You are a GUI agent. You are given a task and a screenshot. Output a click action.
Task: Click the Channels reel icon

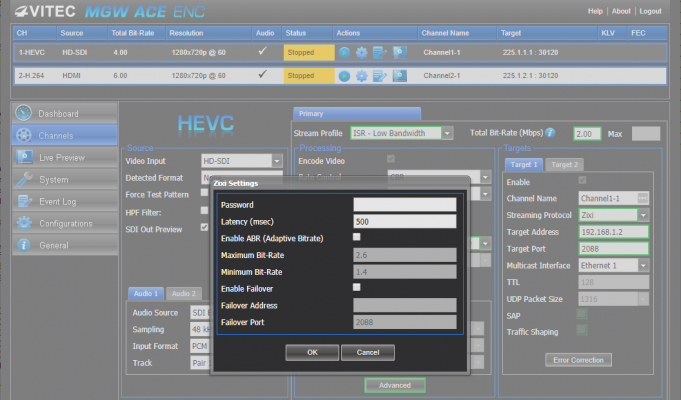[x=23, y=135]
